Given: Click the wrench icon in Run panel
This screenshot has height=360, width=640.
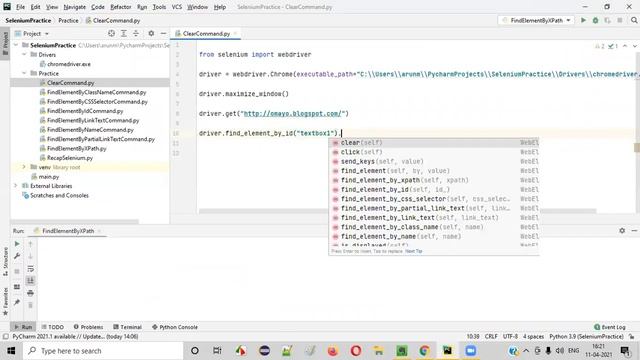Looking at the screenshot, I should point(17,256).
